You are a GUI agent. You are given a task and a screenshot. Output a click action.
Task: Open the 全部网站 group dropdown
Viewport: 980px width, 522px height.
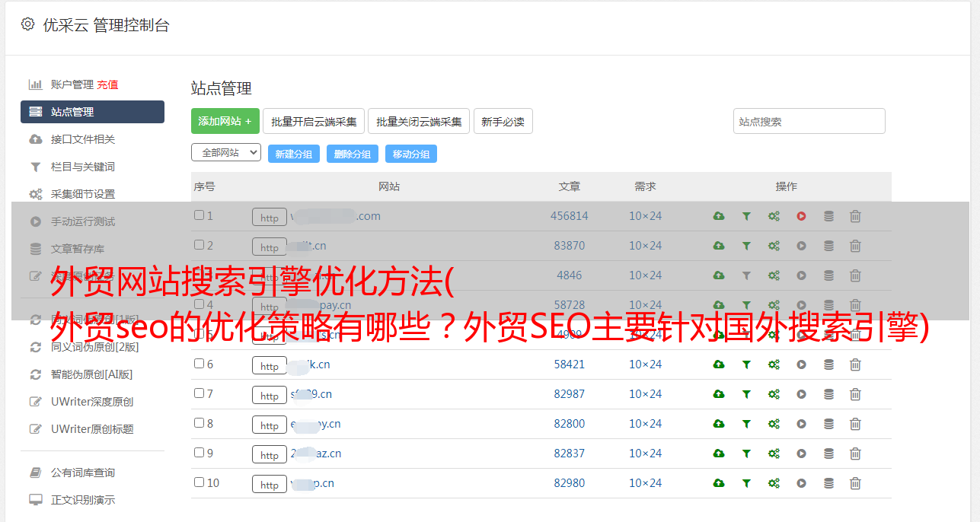click(x=226, y=152)
